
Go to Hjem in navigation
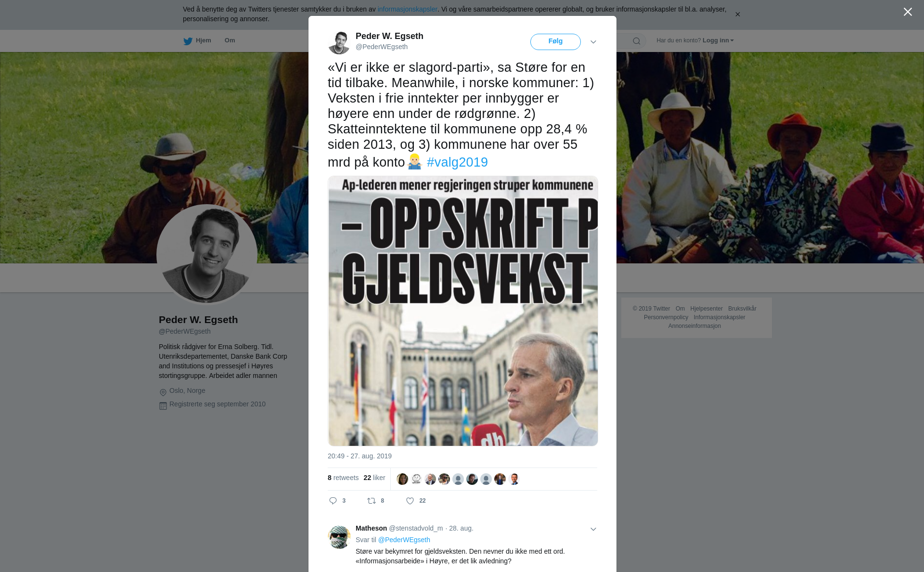coord(203,40)
